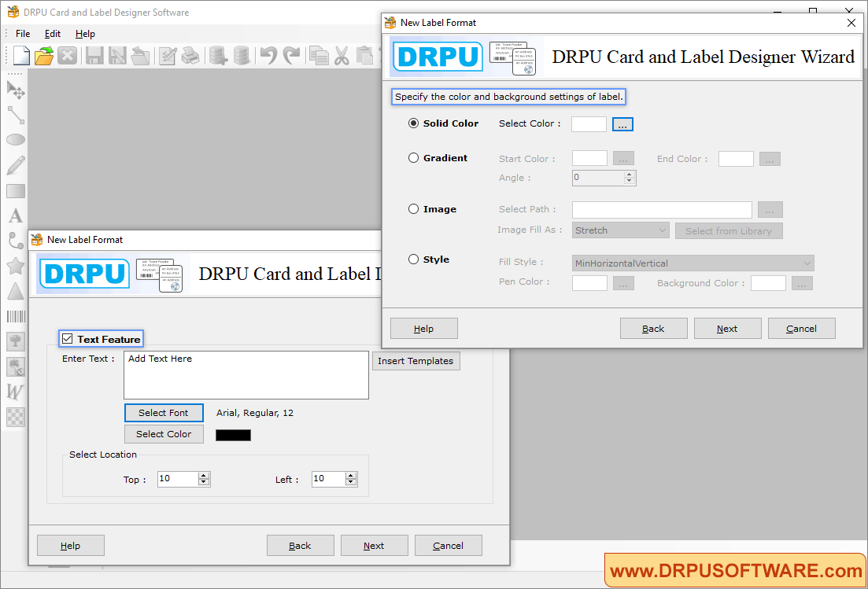Select the Triangle shape tool
This screenshot has height=589, width=868.
click(16, 291)
